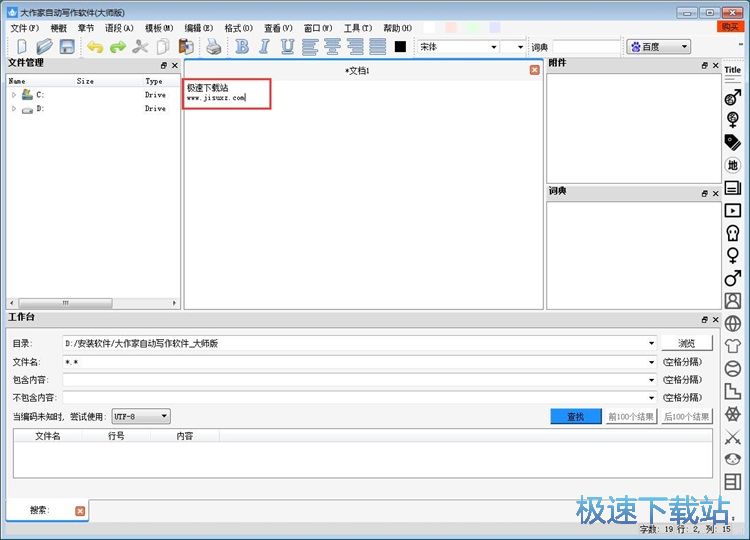This screenshot has width=750, height=540.
Task: Open the 目录 directory path dropdown
Action: 651,343
